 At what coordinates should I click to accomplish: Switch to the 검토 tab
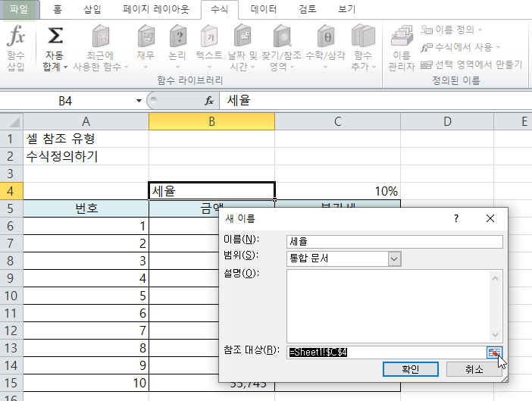[308, 9]
